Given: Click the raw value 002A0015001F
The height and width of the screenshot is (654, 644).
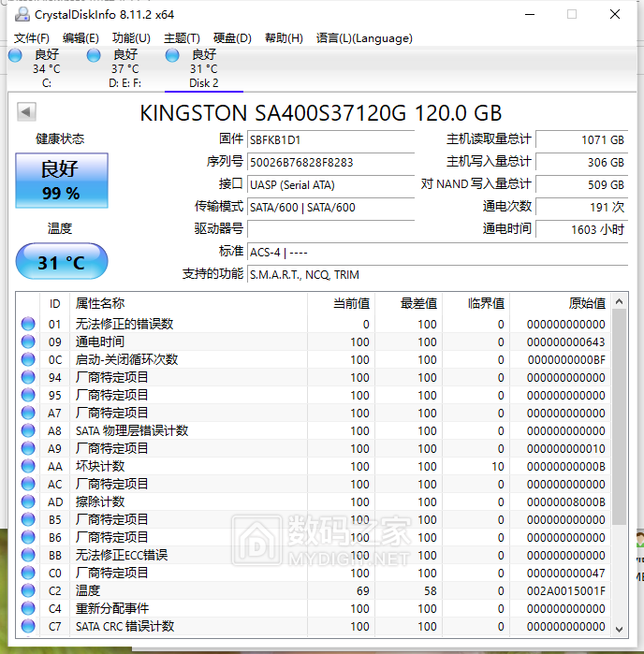Looking at the screenshot, I should click(x=566, y=590).
